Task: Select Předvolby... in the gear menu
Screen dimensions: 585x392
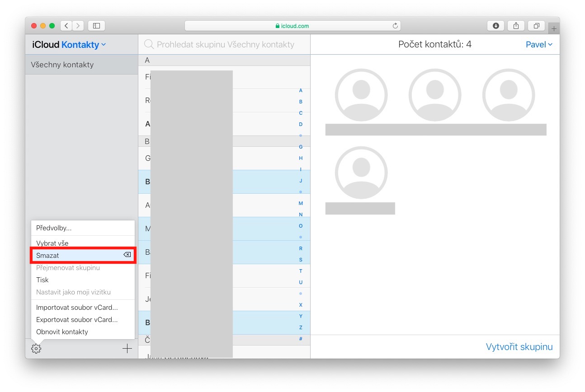Action: coord(83,228)
